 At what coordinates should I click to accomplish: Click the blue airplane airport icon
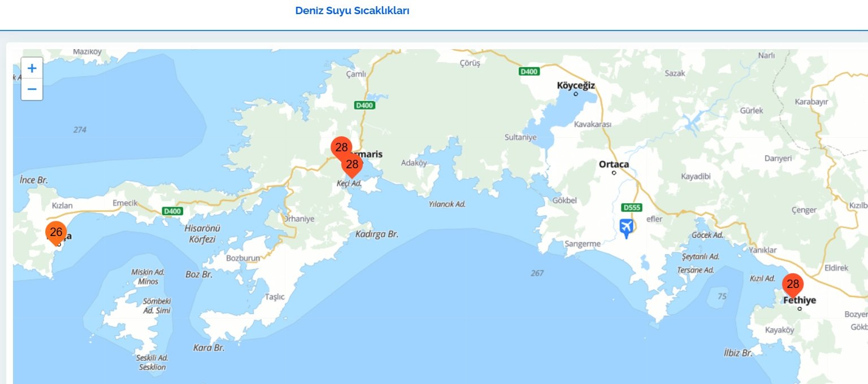pyautogui.click(x=626, y=229)
